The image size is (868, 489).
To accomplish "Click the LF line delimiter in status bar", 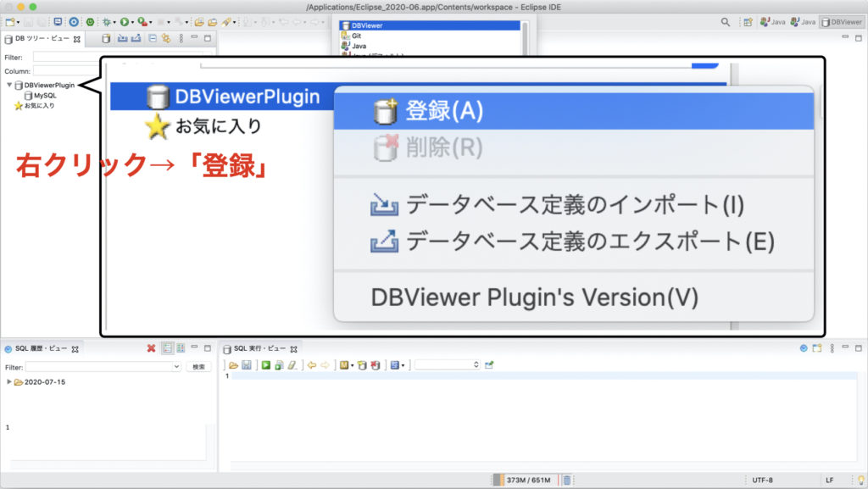I will point(829,481).
